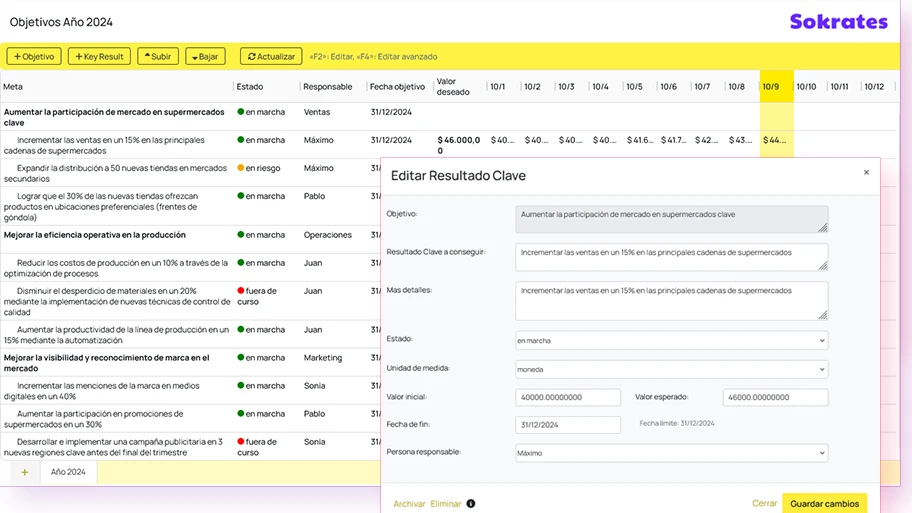912x513 pixels.
Task: Save with Guardar cambios button
Action: [824, 504]
